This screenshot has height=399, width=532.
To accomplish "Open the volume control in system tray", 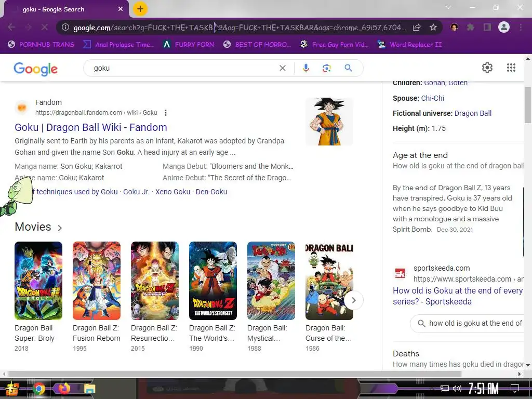I will point(457,389).
